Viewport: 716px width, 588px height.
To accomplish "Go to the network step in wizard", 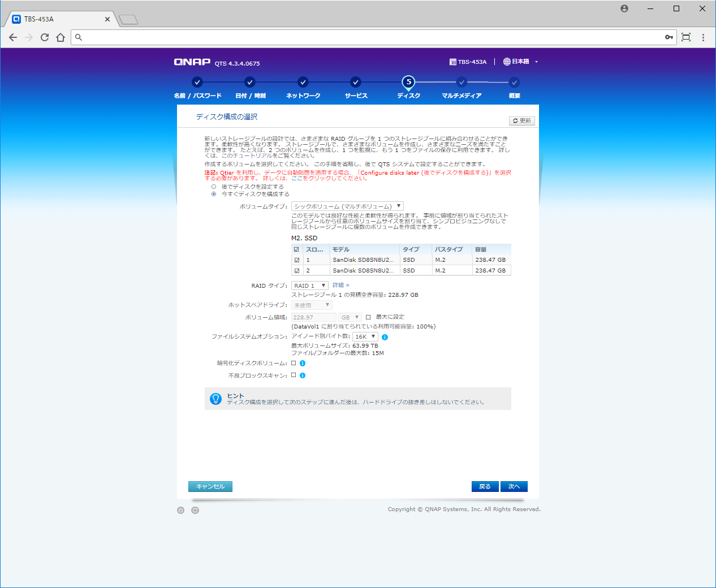I will [x=303, y=83].
